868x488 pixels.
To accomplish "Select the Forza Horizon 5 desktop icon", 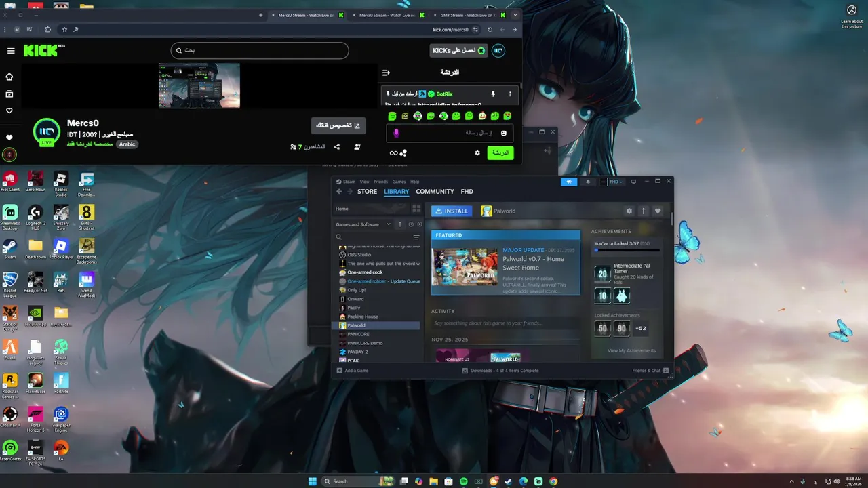I will (35, 418).
